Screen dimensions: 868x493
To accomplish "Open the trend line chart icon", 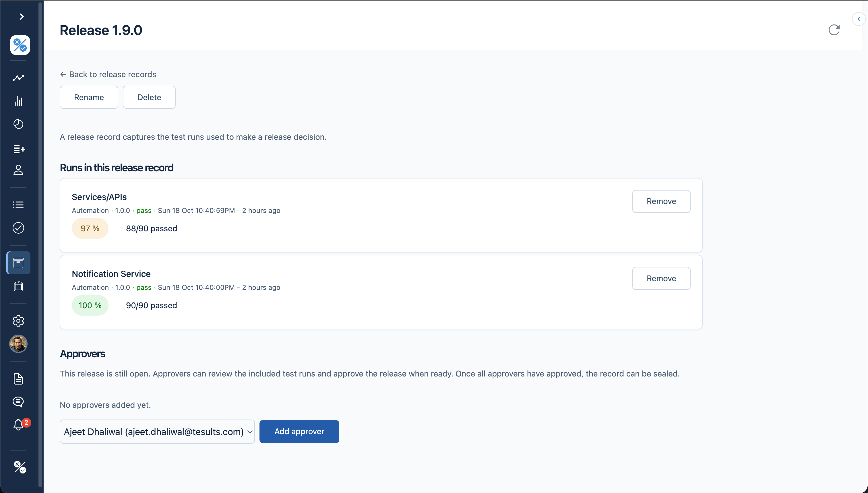I will tap(18, 78).
